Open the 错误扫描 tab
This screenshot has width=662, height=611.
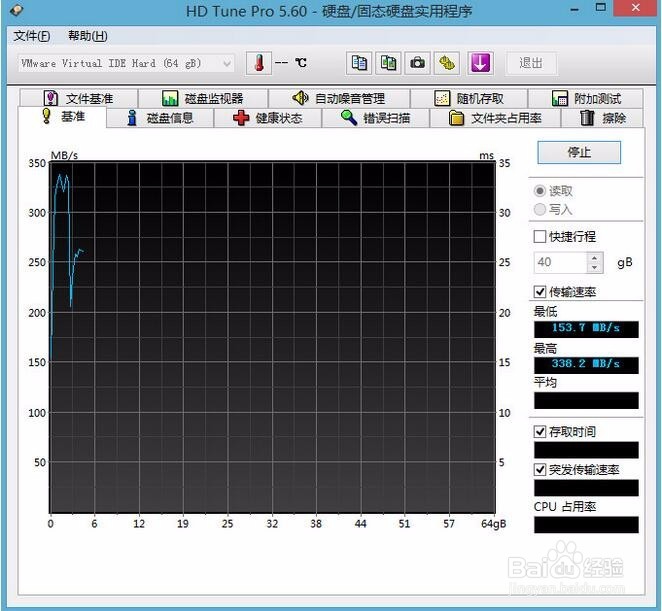tap(375, 118)
